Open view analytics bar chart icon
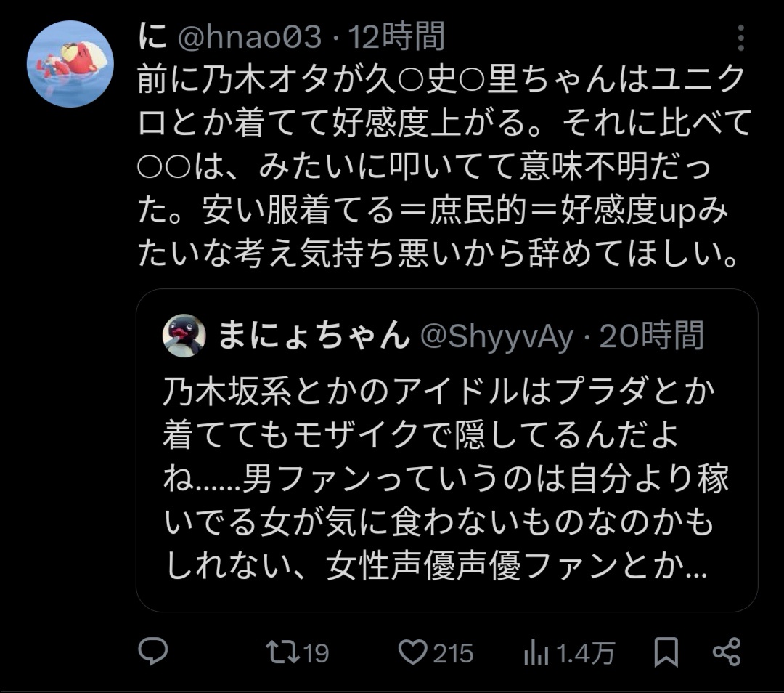 pos(536,653)
